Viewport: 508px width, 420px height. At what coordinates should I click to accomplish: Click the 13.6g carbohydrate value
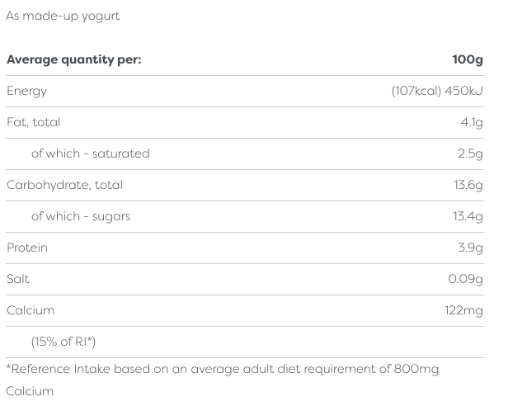point(468,185)
